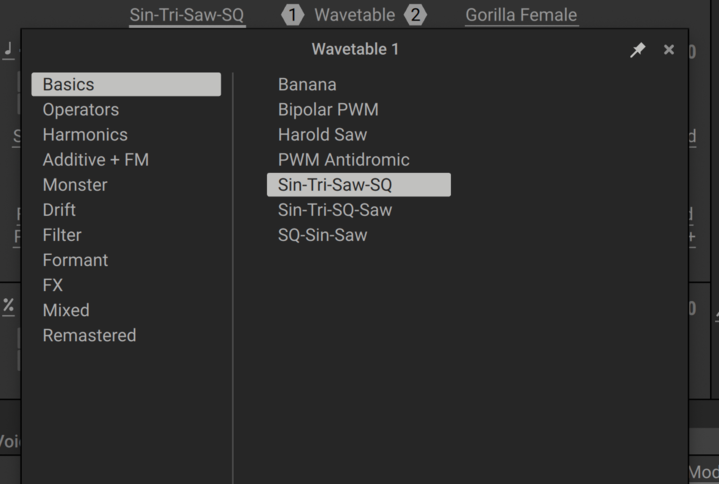This screenshot has width=719, height=484.
Task: Open the Formant category
Action: (75, 260)
